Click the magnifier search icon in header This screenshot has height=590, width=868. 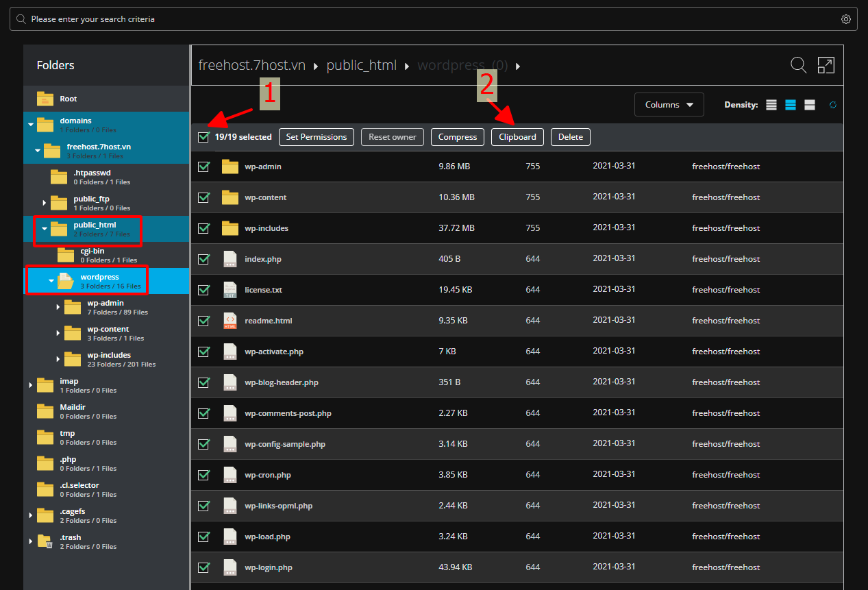798,65
